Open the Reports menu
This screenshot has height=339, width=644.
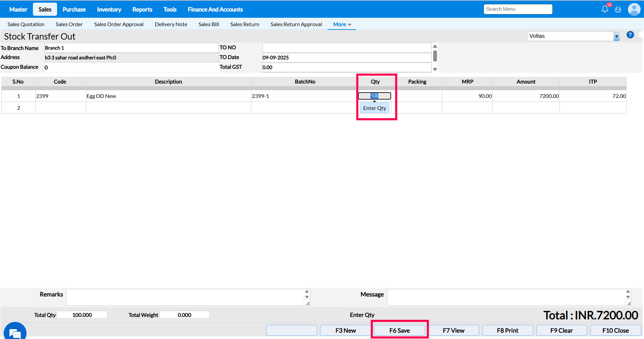pos(142,9)
